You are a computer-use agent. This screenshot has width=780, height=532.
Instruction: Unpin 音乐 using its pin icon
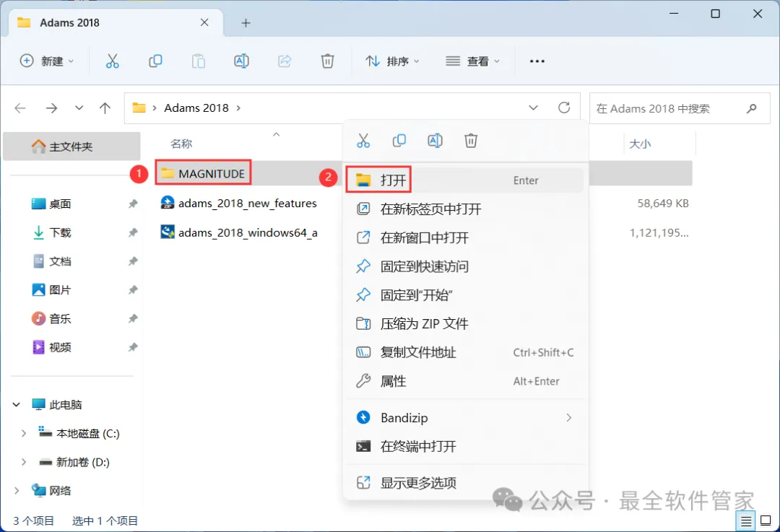pos(133,319)
